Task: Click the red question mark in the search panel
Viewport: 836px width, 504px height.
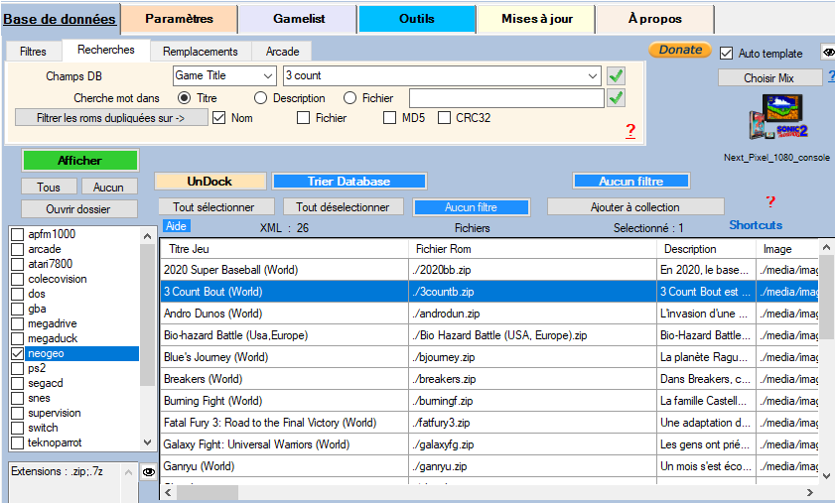Action: 629,131
